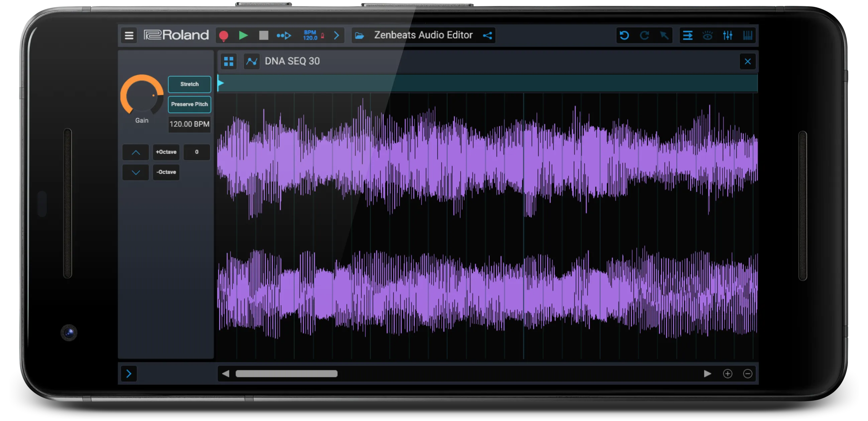This screenshot has width=868, height=421.
Task: Open the mixer sliders icon
Action: [x=728, y=35]
